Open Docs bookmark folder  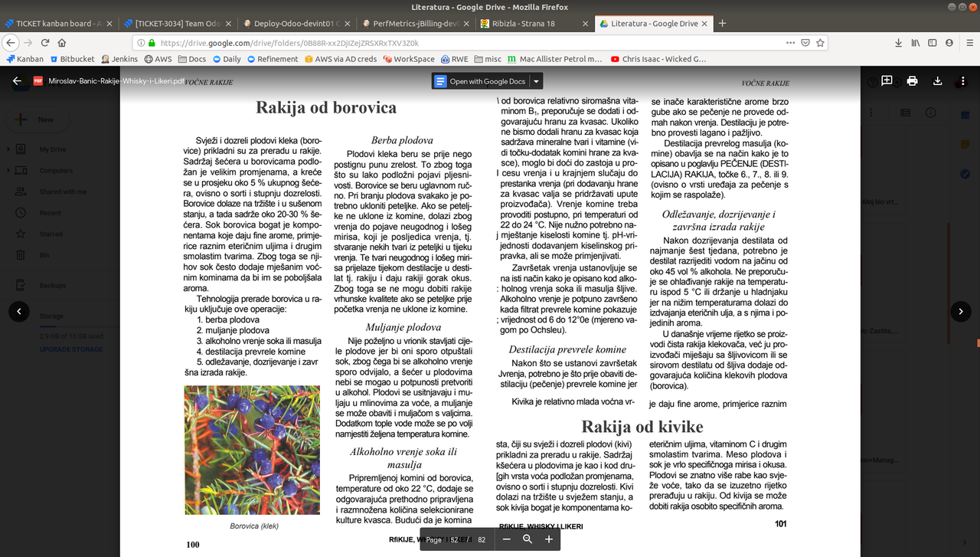tap(192, 59)
